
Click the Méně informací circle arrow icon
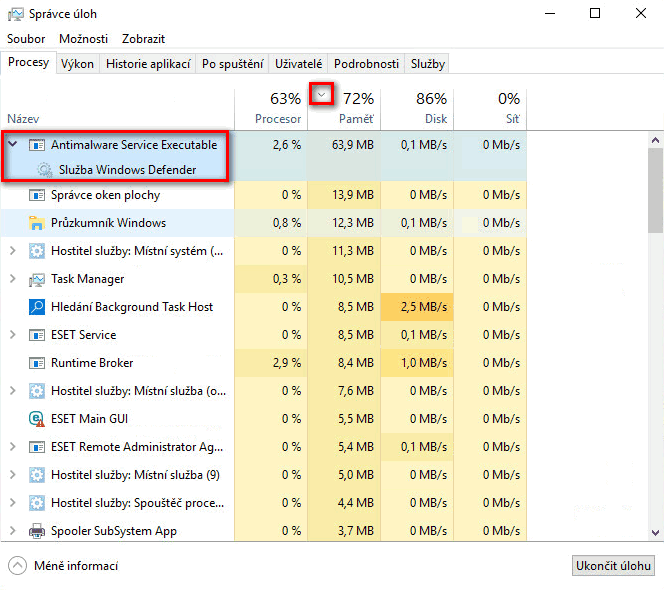click(17, 565)
